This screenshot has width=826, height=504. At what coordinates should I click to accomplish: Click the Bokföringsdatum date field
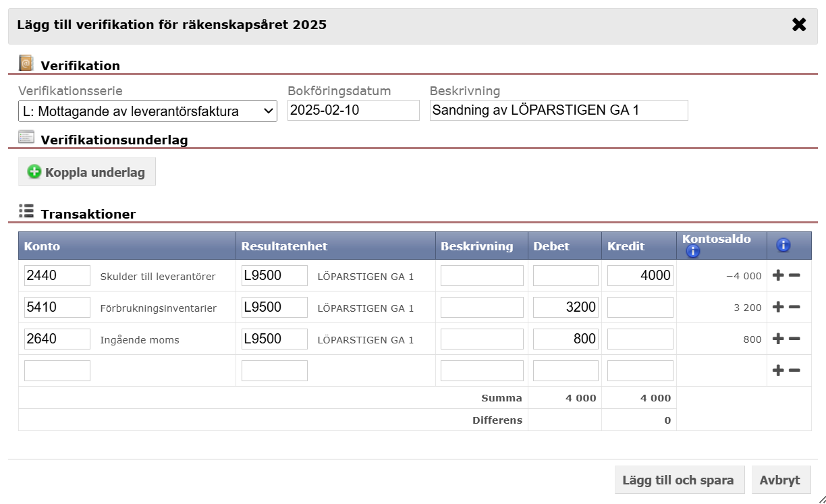click(353, 110)
